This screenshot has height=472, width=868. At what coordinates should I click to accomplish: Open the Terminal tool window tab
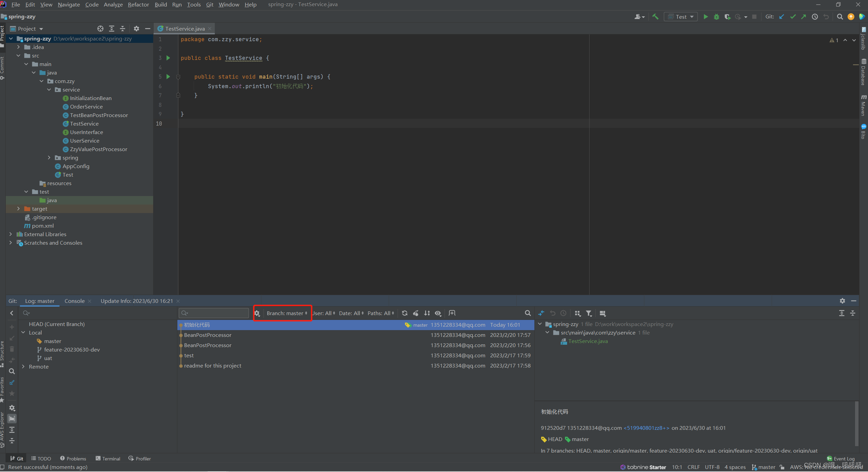click(108, 458)
